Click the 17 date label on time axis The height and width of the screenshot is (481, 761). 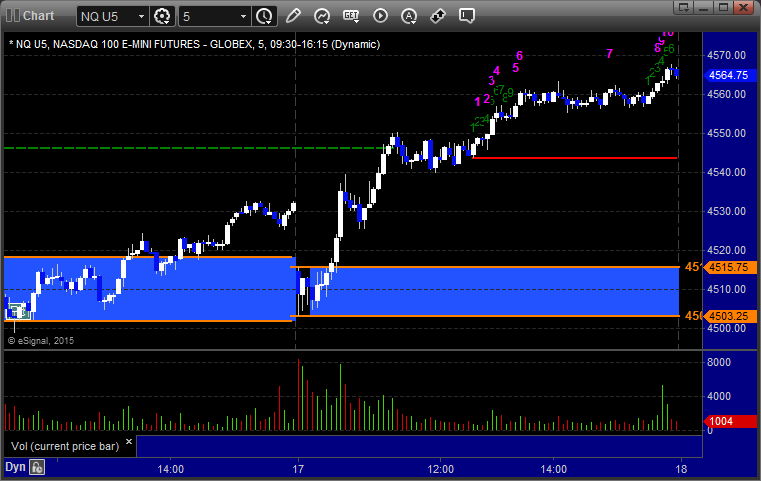(x=298, y=469)
